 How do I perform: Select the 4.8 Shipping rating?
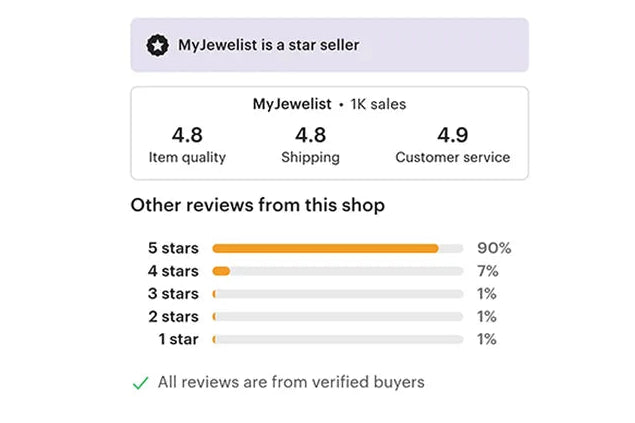[x=310, y=144]
